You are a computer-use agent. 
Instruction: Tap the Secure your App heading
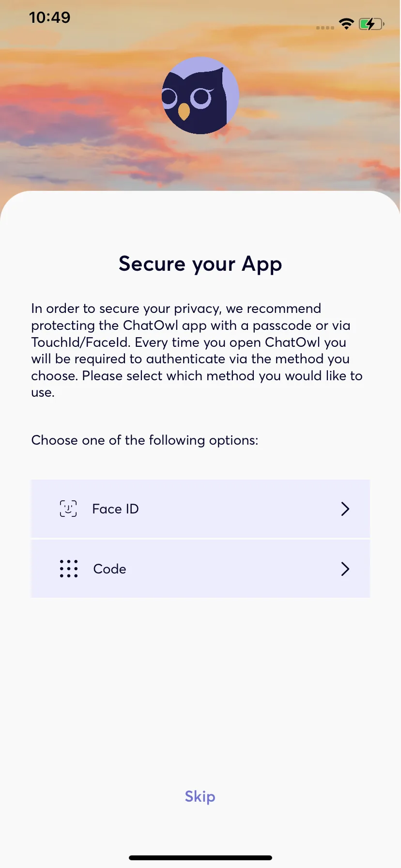tap(200, 265)
